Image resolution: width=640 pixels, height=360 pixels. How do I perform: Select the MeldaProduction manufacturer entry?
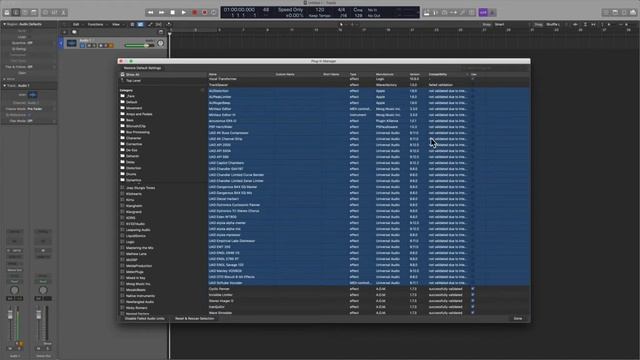(139, 266)
